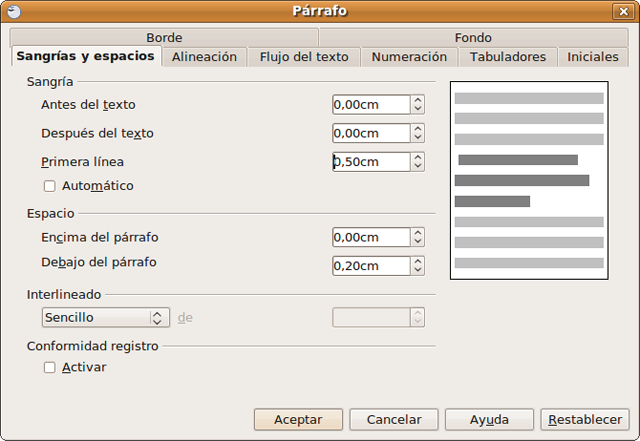This screenshot has height=441, width=640.
Task: Open the Fondo tab
Action: point(473,38)
